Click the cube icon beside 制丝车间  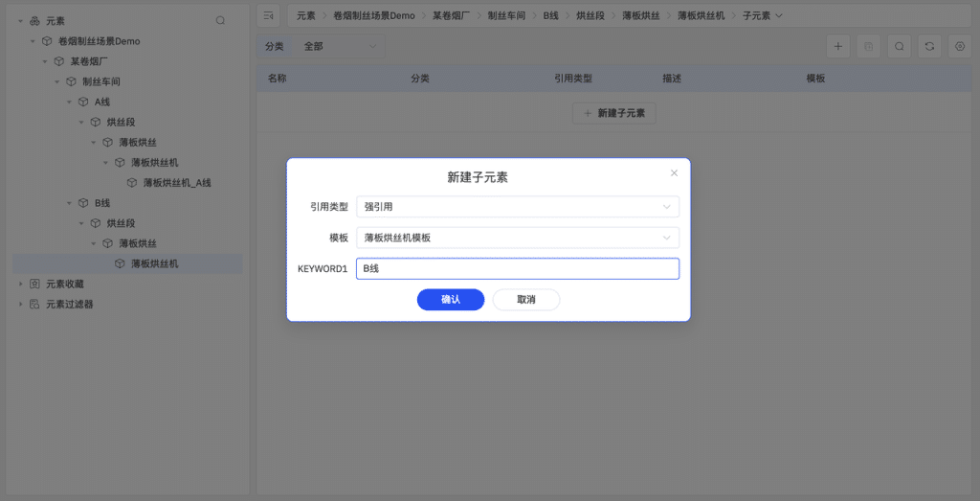coord(71,82)
